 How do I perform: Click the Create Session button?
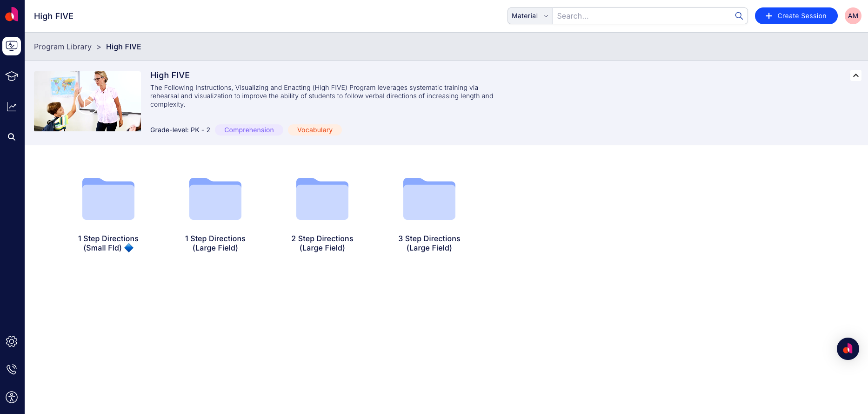(796, 16)
